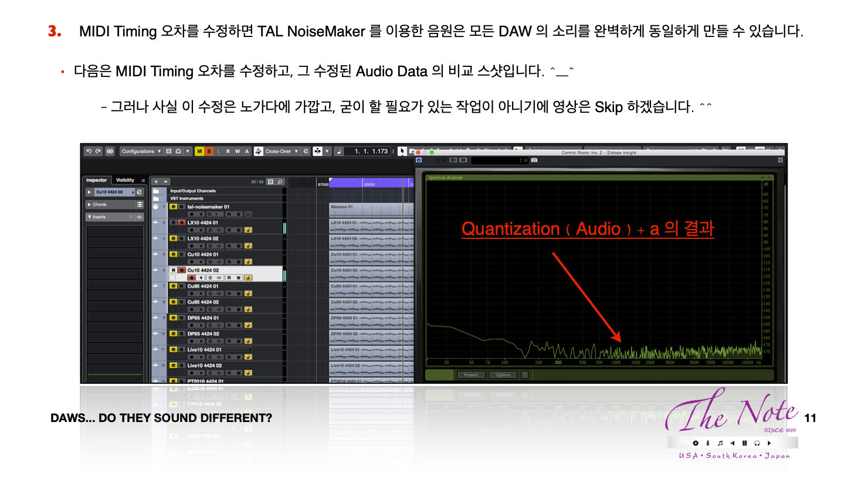Solo the Live10 4424 02 track
This screenshot has height=486, width=868.
point(182,365)
